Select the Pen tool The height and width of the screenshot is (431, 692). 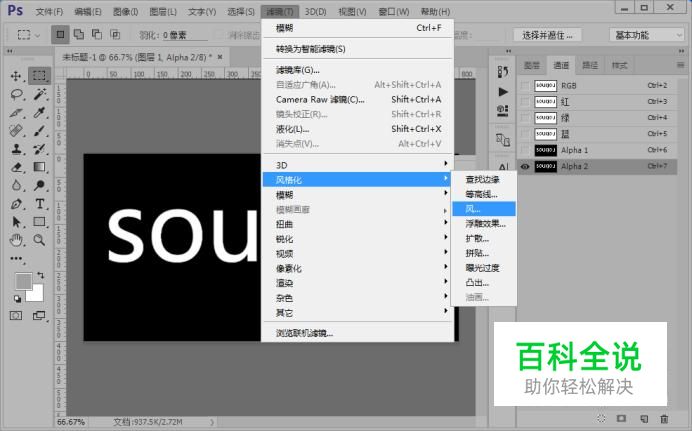[x=16, y=204]
